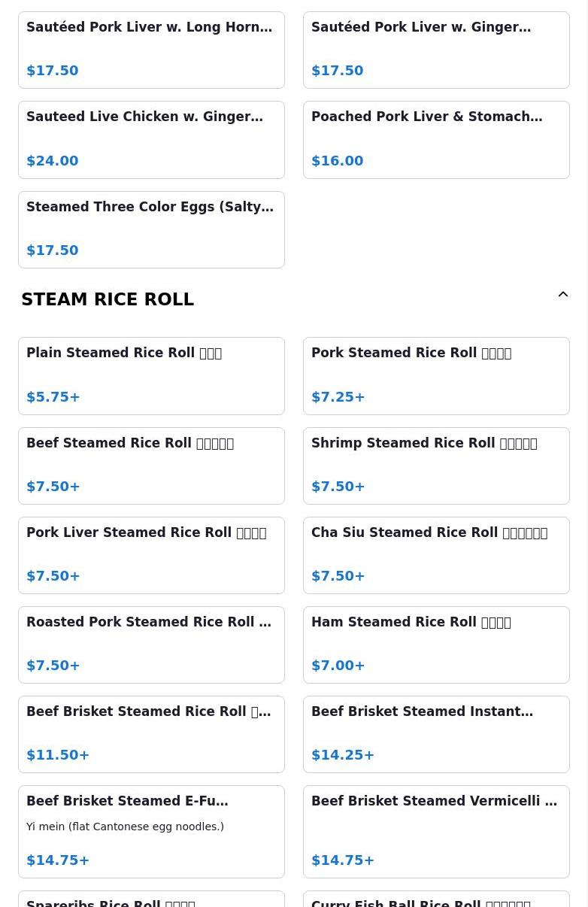Image resolution: width=588 pixels, height=907 pixels.
Task: Select Plain Steamed Rice Roll item
Action: 151,375
